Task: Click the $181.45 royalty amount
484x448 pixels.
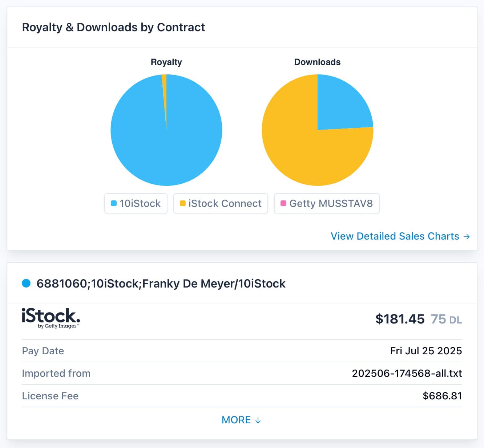Action: pyautogui.click(x=400, y=319)
